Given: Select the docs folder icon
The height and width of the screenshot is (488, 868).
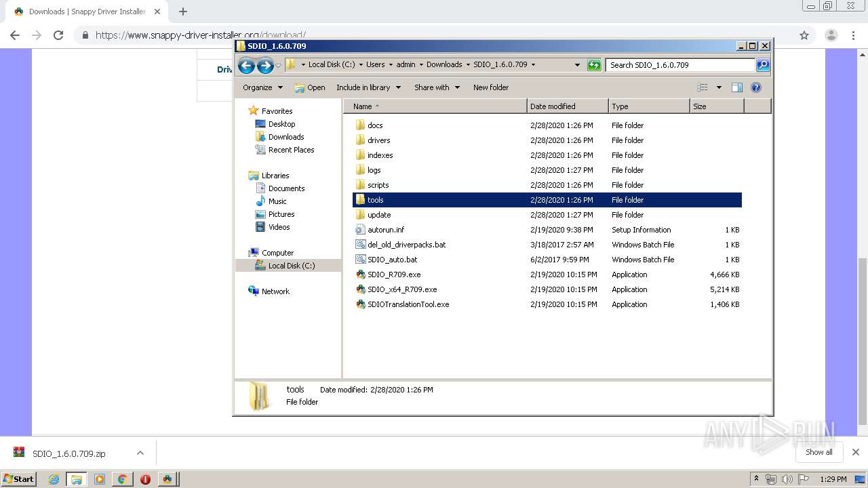Looking at the screenshot, I should click(x=361, y=125).
